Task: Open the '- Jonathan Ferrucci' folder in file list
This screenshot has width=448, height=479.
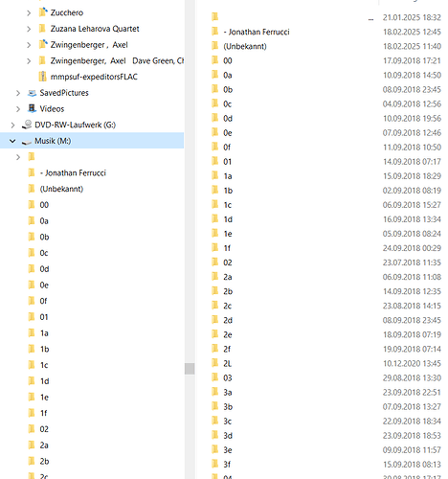Action: point(257,32)
